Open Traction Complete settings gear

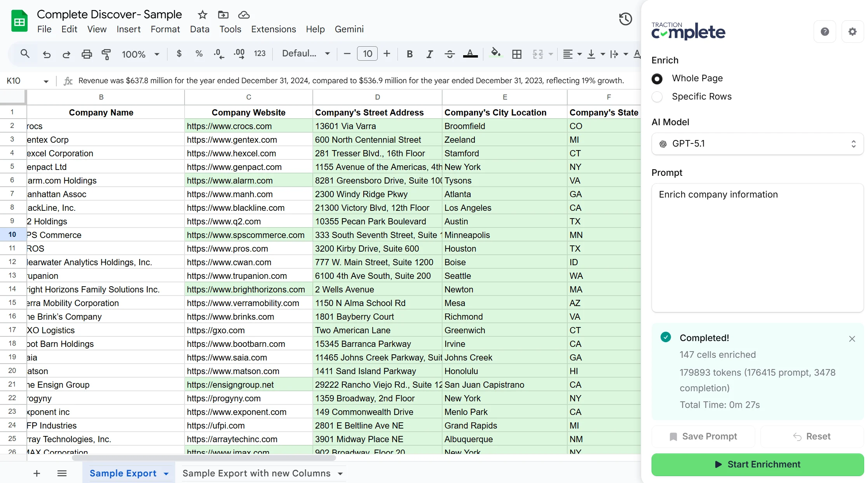click(852, 32)
